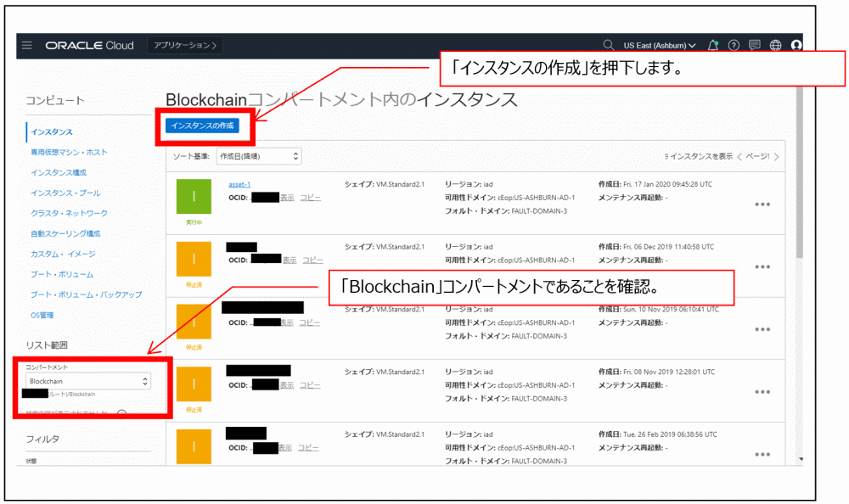Copy OCID of the 08 Nov 2019 instance

click(x=310, y=385)
